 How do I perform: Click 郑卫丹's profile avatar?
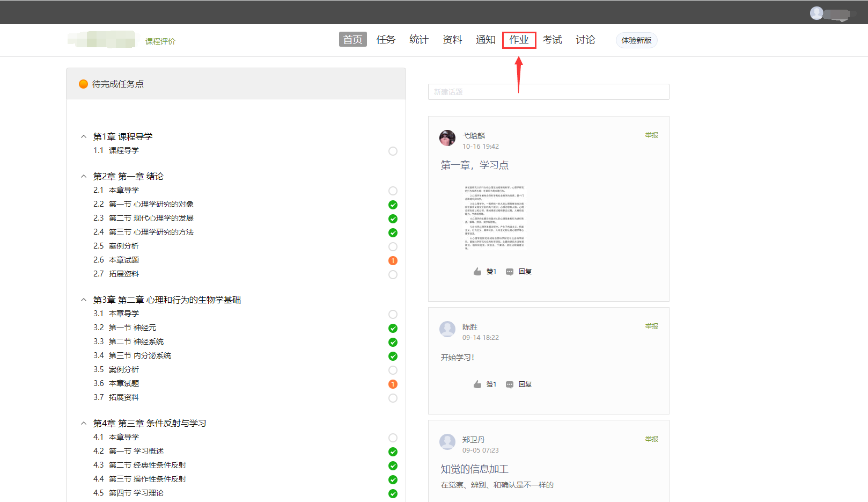pos(447,442)
